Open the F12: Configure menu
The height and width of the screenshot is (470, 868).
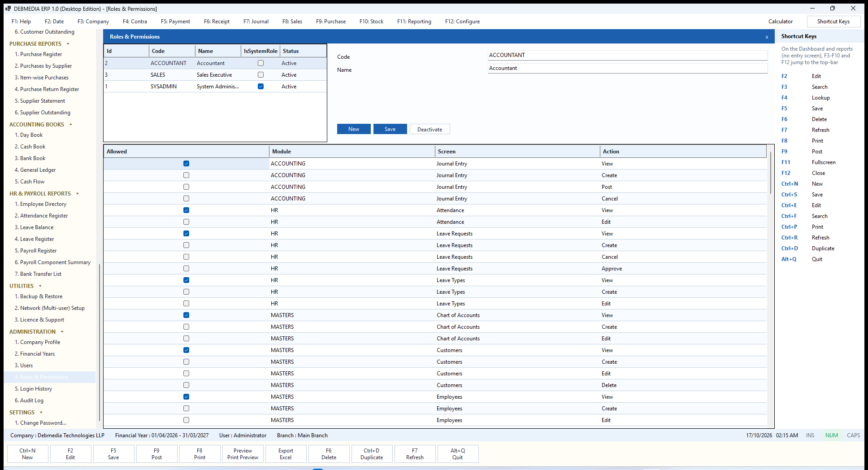[462, 22]
